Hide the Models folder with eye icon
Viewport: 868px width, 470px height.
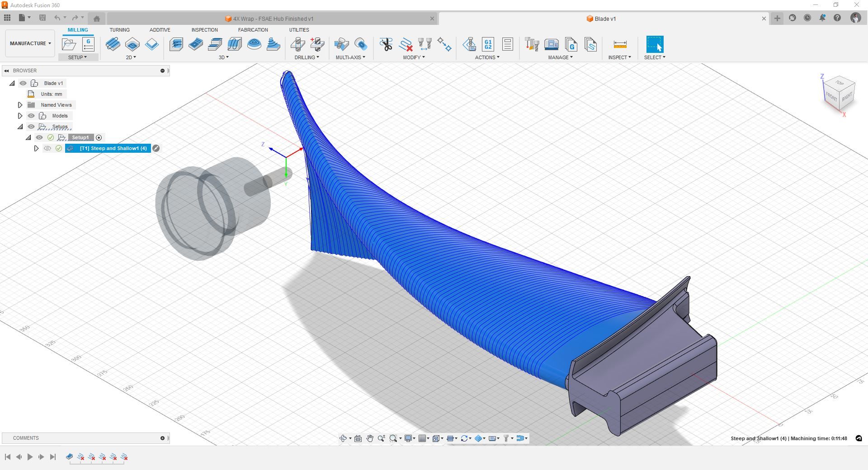(x=31, y=116)
